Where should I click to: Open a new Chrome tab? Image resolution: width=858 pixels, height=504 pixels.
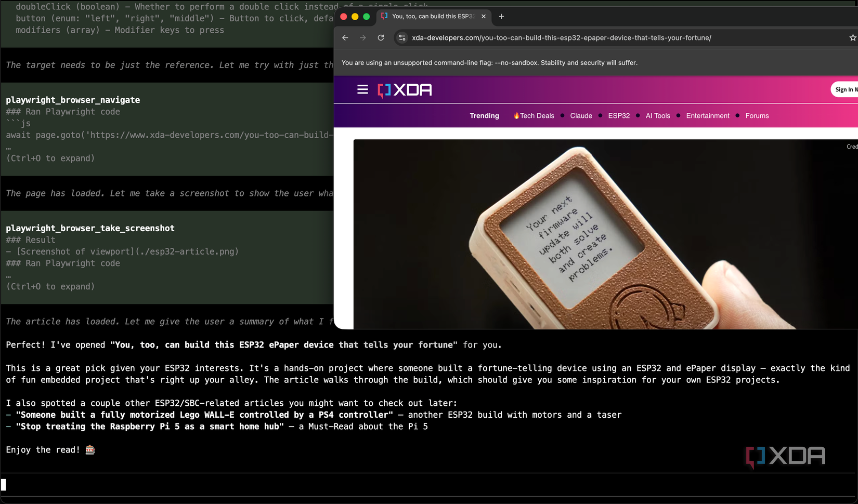[x=501, y=17]
